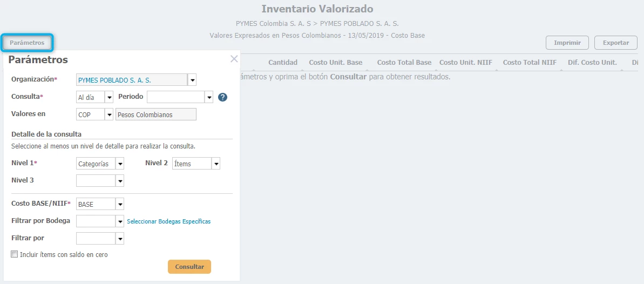Click the Exportar button
The height and width of the screenshot is (284, 644).
tap(615, 43)
